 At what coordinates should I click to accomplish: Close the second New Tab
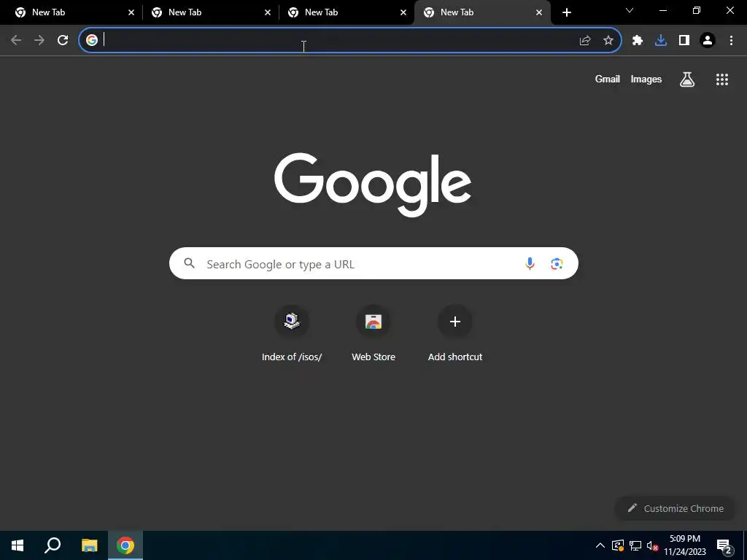pos(267,12)
